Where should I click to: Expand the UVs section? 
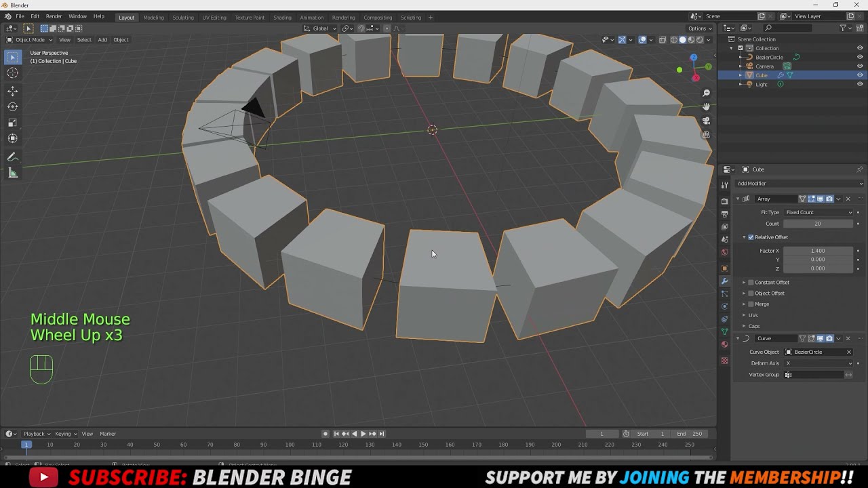[753, 315]
